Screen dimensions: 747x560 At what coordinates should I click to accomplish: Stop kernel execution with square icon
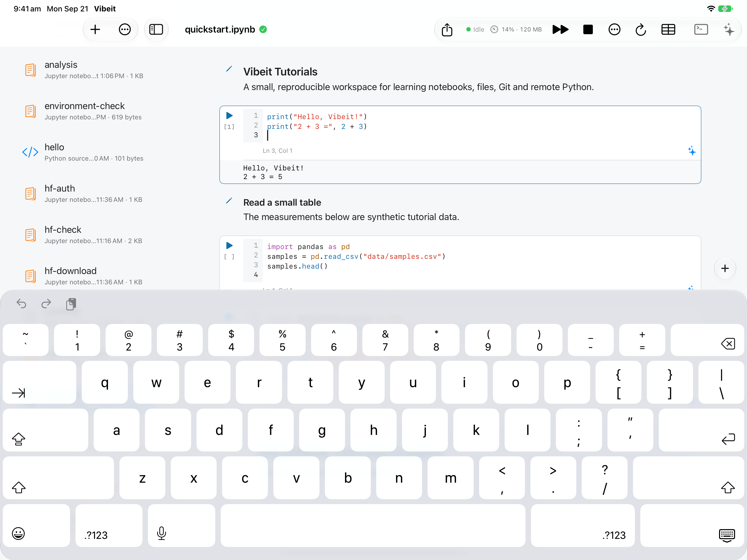[x=588, y=29]
